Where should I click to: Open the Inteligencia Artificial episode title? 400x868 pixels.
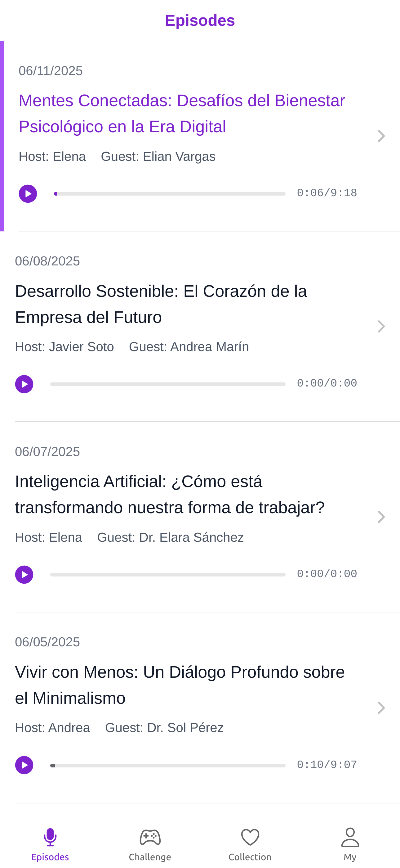170,494
